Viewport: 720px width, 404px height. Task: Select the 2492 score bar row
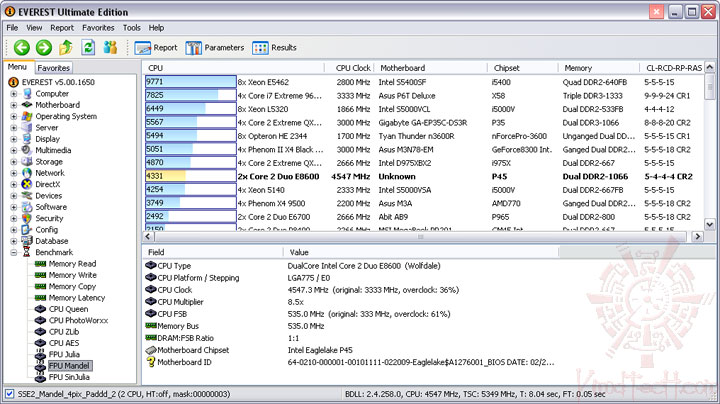tap(191, 217)
